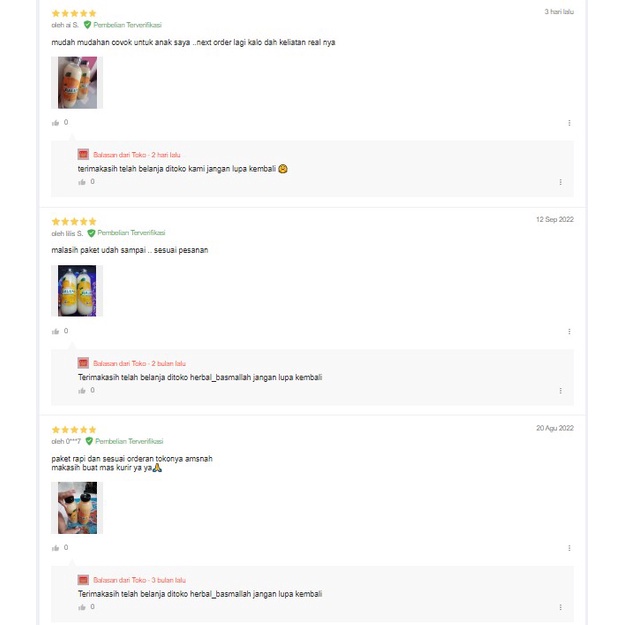Open more options for ai S. review
This screenshot has width=625, height=625.
pyautogui.click(x=569, y=123)
